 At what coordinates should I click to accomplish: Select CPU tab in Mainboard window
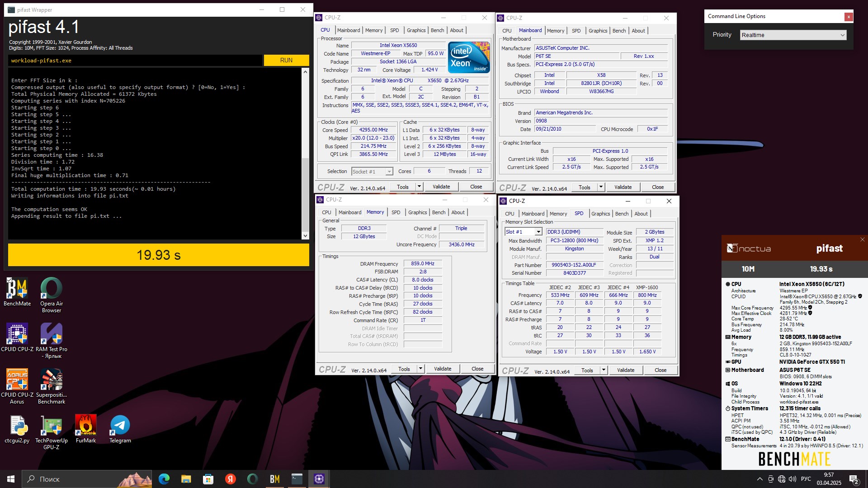pos(507,31)
